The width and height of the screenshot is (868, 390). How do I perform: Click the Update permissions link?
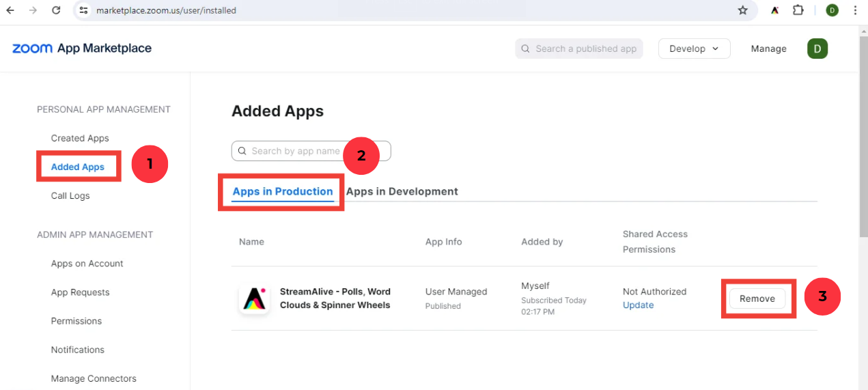tap(638, 305)
